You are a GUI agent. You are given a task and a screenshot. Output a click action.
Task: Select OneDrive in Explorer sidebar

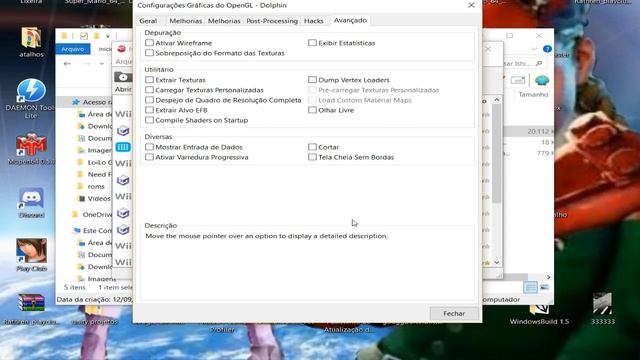[92, 215]
